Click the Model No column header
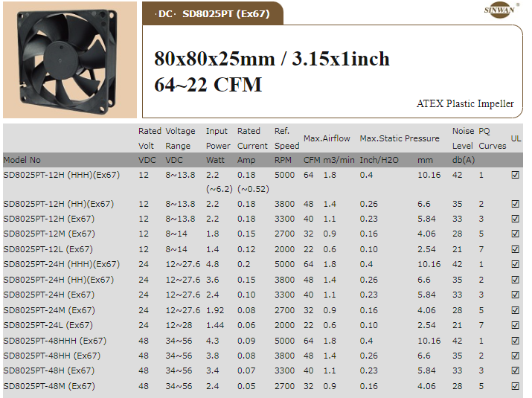532x398 pixels. [22, 160]
